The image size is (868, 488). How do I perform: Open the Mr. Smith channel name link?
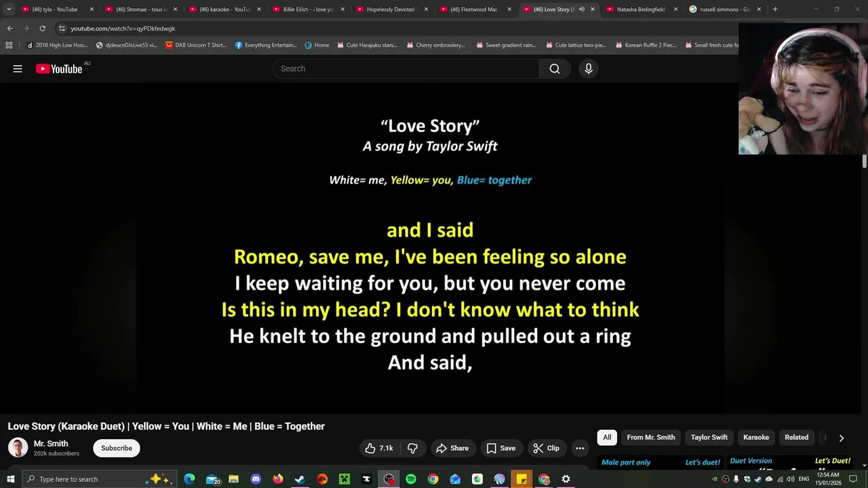click(51, 443)
